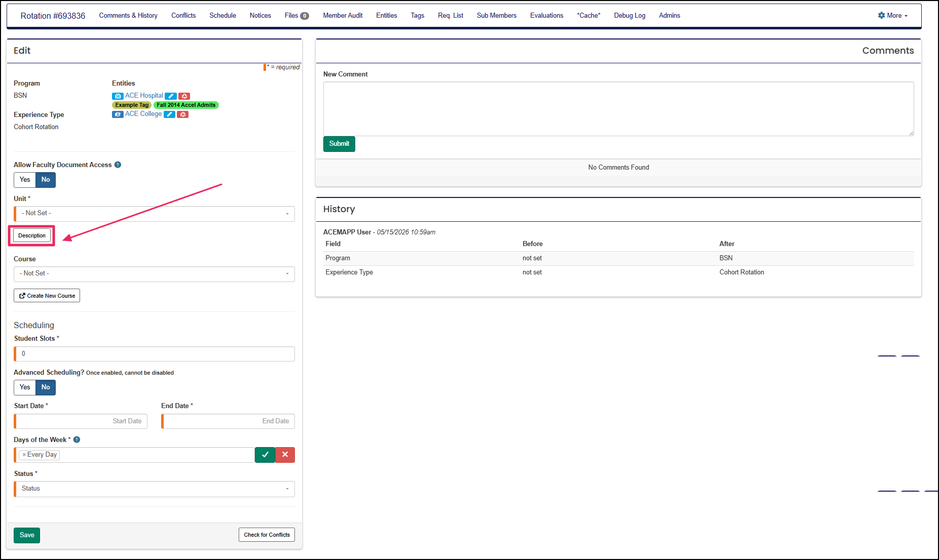Expand the More menu

pos(893,15)
